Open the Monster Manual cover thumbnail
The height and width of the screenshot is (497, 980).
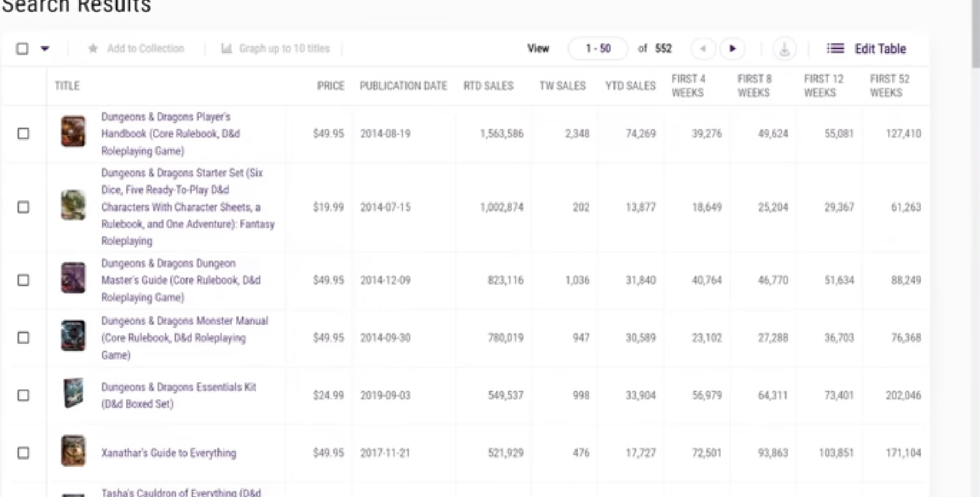[x=73, y=336]
